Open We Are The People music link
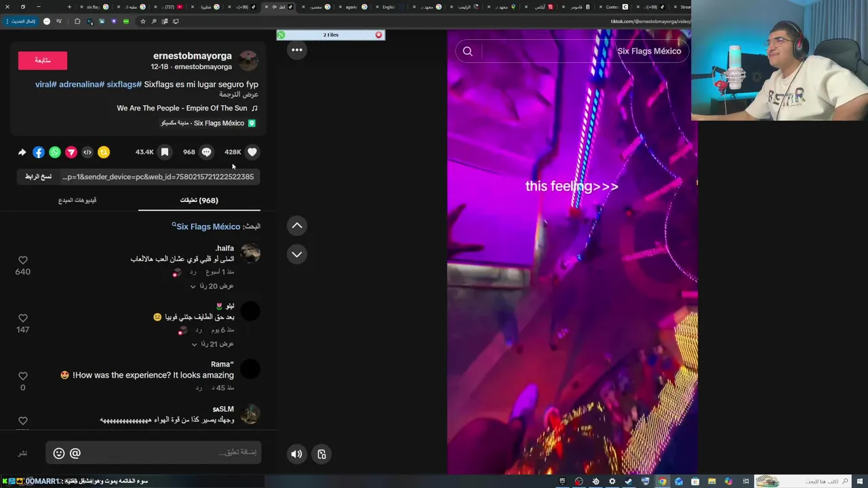 click(187, 108)
